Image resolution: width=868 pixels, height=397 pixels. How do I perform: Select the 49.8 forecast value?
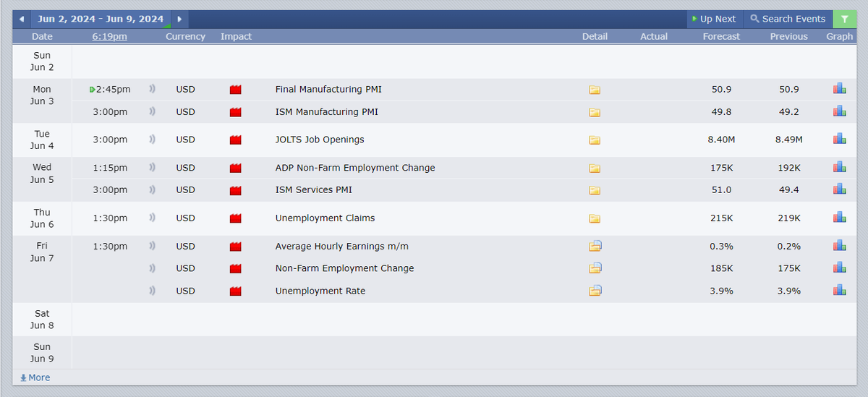[x=722, y=112]
